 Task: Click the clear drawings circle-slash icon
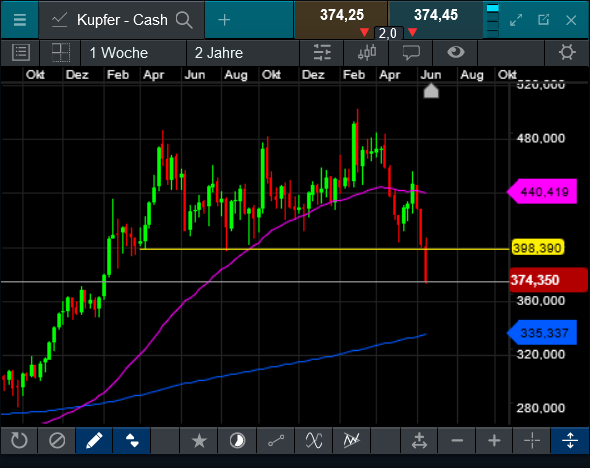click(57, 440)
